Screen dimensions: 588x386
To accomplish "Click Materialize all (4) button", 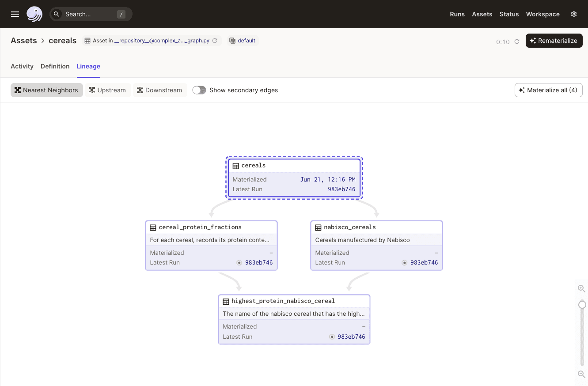I will [x=548, y=90].
